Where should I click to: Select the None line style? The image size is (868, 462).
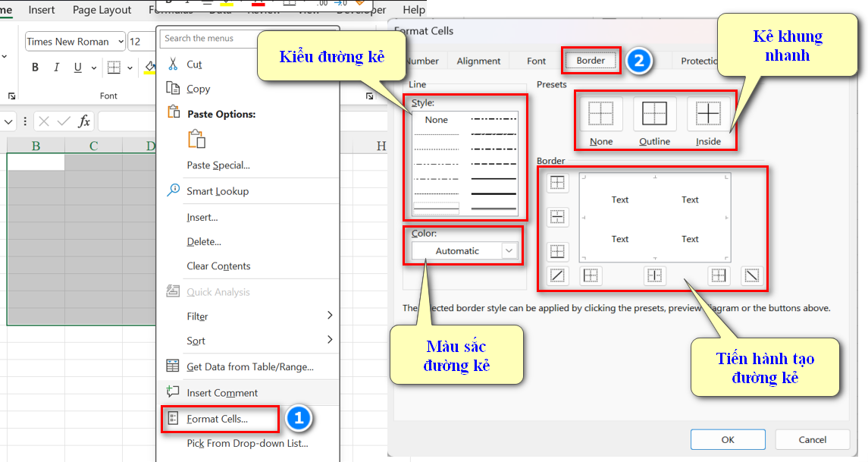click(436, 120)
